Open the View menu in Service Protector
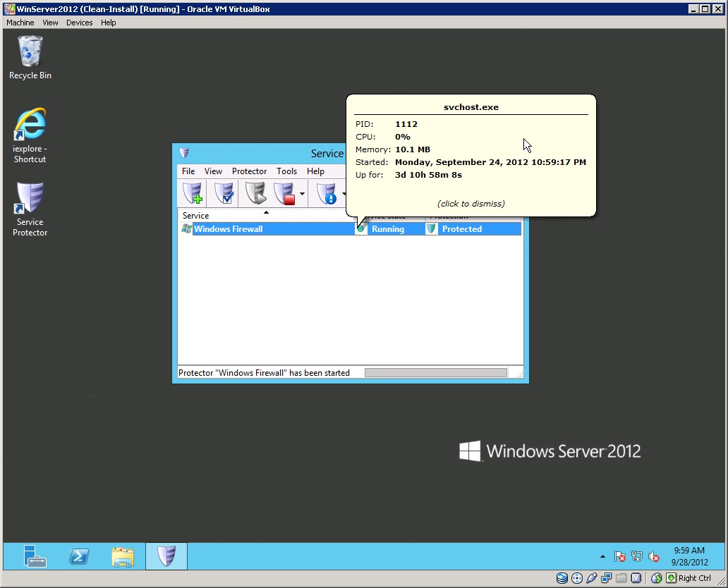This screenshot has width=728, height=588. click(x=213, y=171)
